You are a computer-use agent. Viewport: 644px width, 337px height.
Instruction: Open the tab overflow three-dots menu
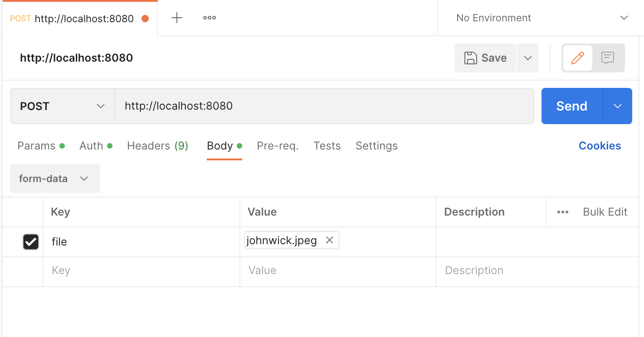coord(209,18)
